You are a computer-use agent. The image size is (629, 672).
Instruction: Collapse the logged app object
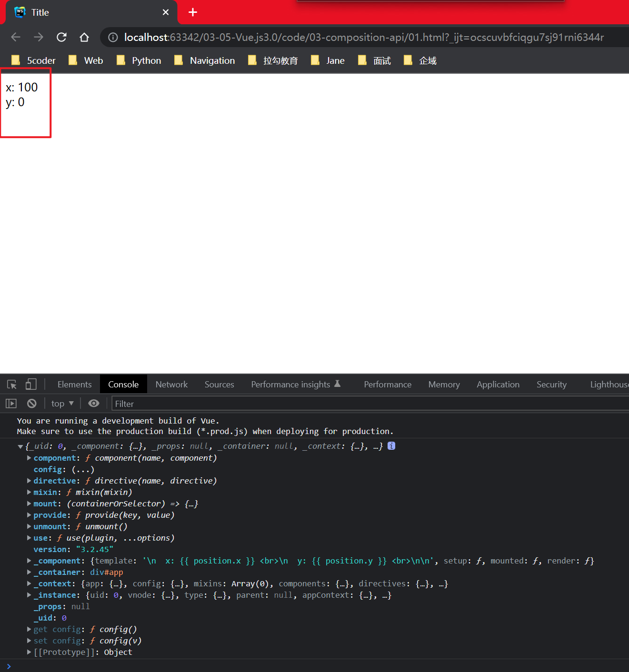pos(20,446)
